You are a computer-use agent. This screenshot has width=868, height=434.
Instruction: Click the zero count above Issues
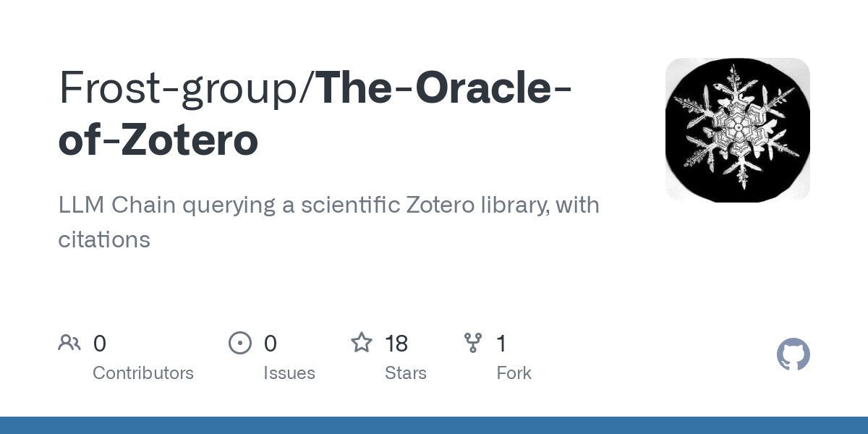[x=271, y=344]
